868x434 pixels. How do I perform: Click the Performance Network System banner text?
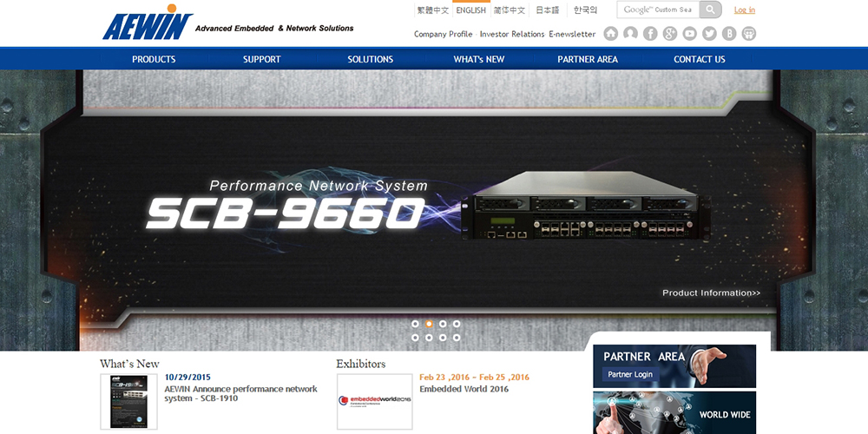point(319,186)
